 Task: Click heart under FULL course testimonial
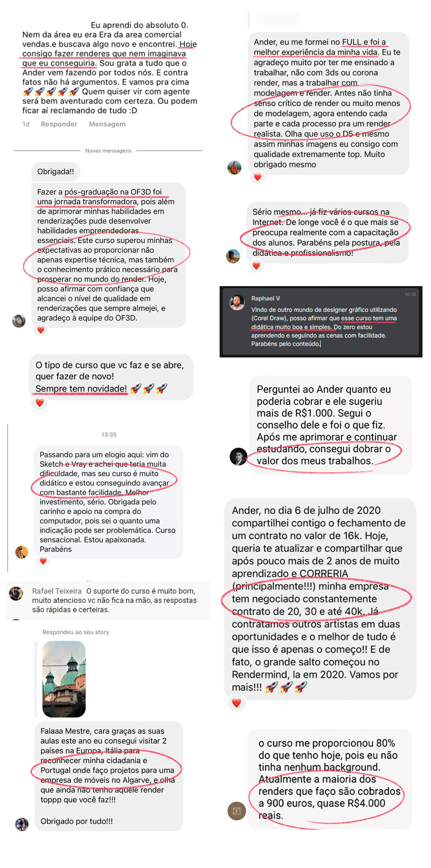258,177
